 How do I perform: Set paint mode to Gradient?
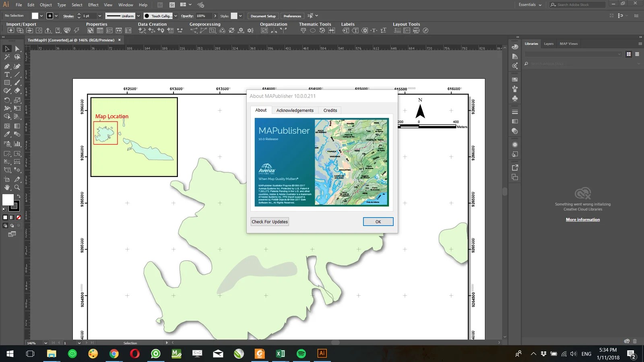12,218
